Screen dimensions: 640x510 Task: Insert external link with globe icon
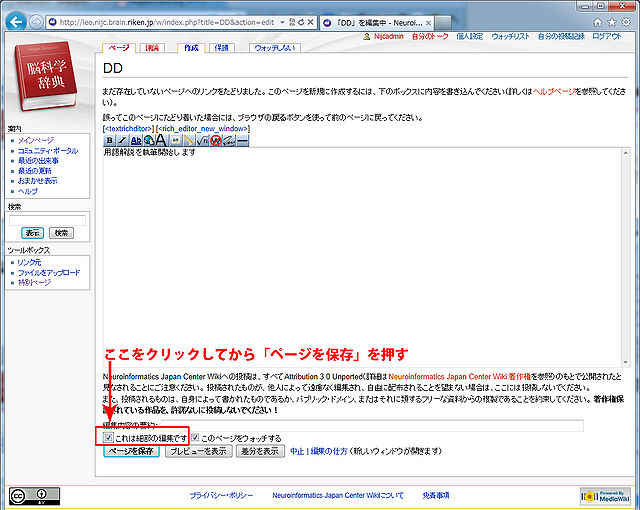pyautogui.click(x=148, y=140)
